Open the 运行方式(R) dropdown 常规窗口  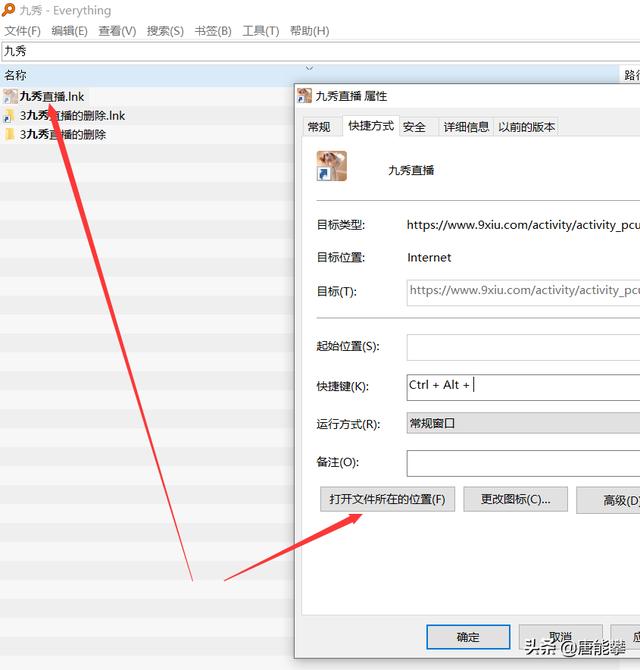click(523, 423)
